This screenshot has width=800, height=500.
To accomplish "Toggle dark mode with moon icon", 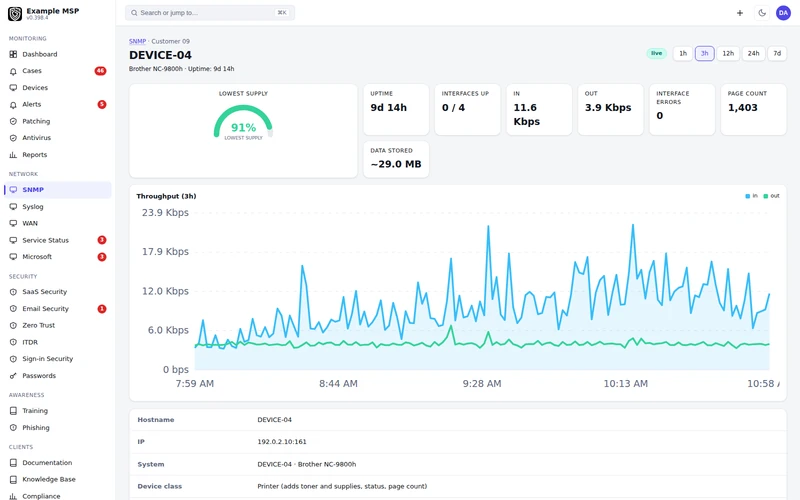I will pyautogui.click(x=762, y=13).
